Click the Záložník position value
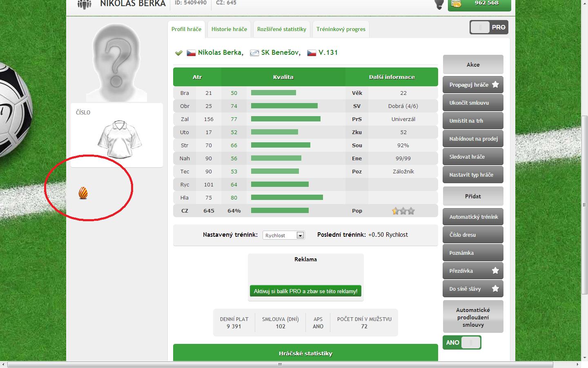This screenshot has width=588, height=368. (403, 171)
